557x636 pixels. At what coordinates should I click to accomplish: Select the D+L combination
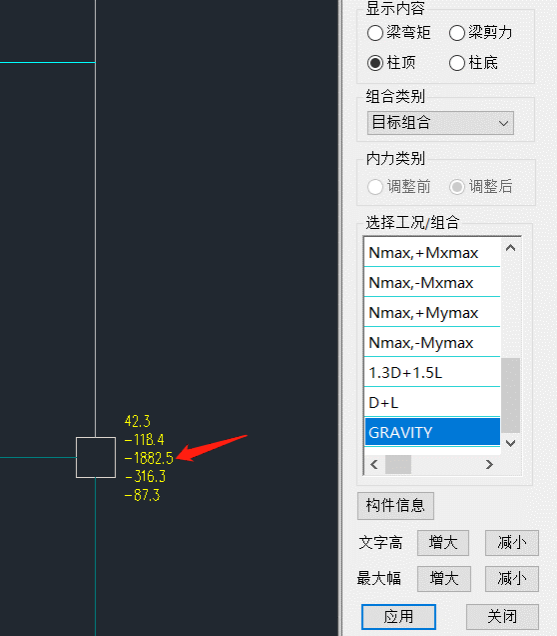(x=432, y=403)
